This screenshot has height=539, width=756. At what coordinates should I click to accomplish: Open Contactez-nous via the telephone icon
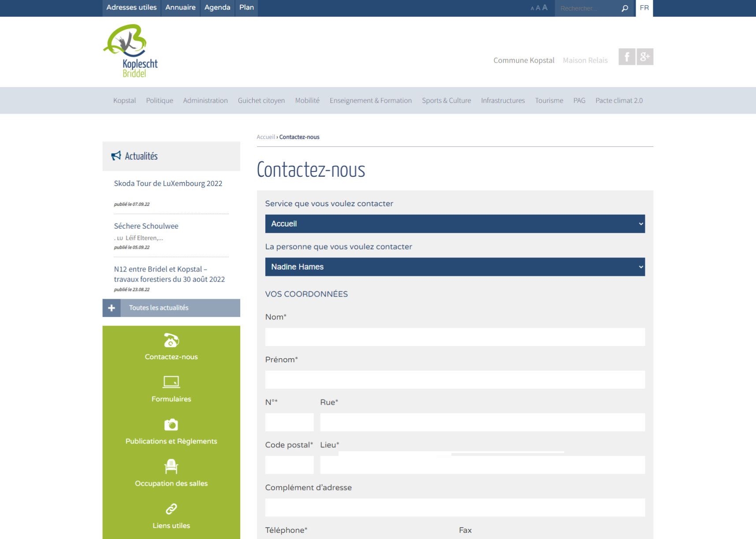pyautogui.click(x=171, y=341)
